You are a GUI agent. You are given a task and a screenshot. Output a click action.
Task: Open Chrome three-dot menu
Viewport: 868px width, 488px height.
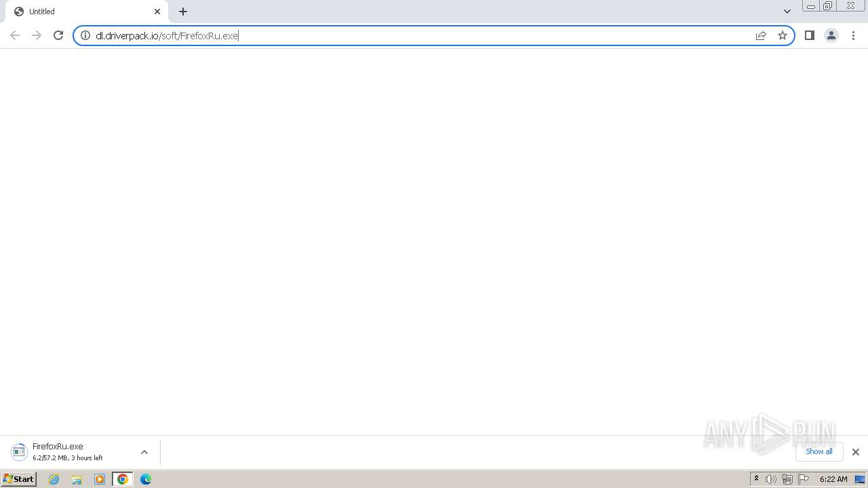[854, 35]
